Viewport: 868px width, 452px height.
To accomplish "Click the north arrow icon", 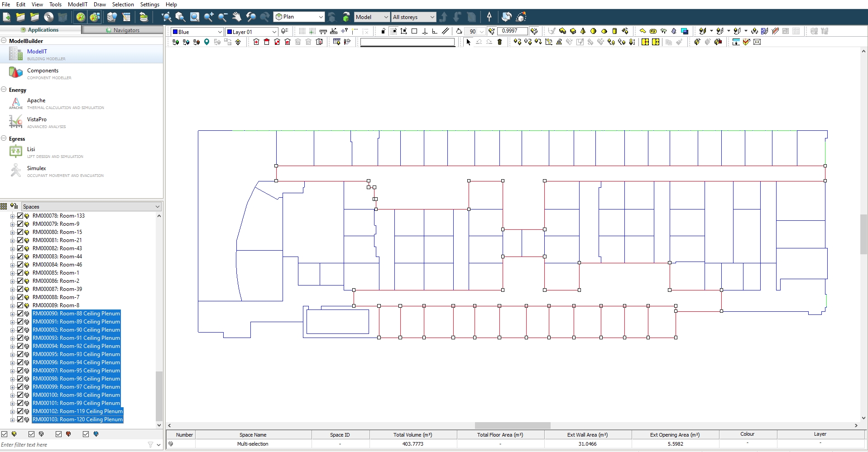I will 489,17.
